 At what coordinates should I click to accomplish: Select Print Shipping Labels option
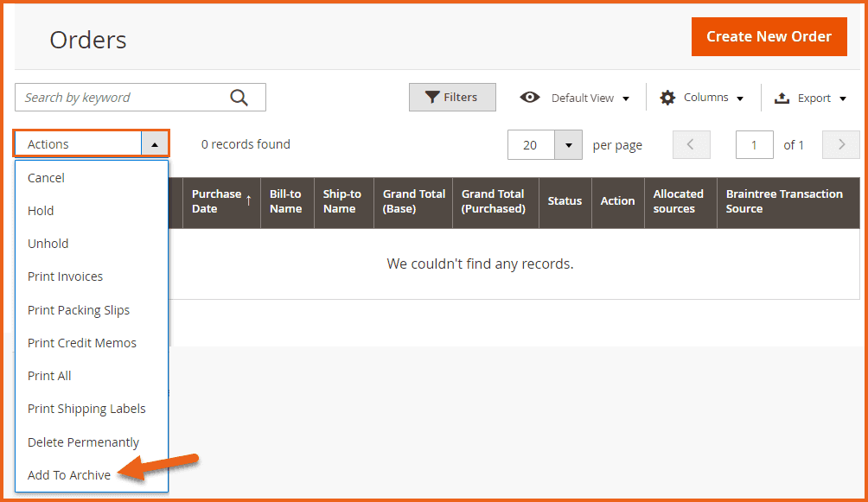(x=86, y=409)
